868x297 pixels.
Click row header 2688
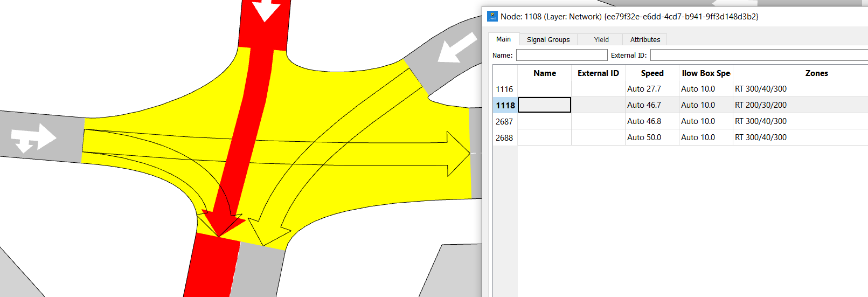coord(505,137)
